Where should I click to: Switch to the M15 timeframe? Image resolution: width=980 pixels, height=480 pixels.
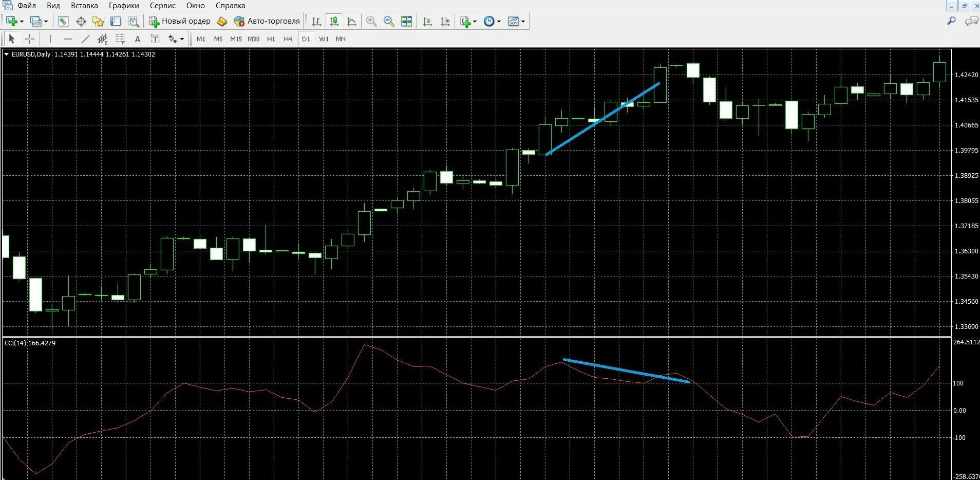[236, 39]
